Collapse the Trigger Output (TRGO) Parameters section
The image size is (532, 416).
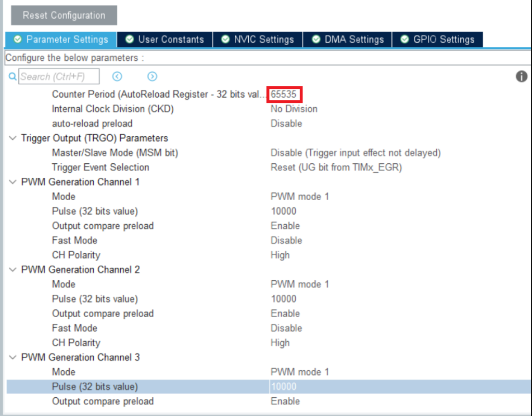pyautogui.click(x=14, y=138)
